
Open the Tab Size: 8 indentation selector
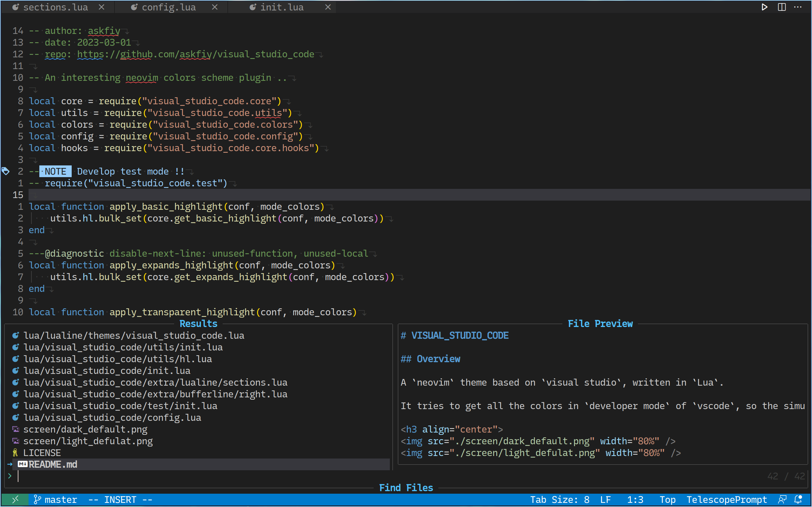pos(559,500)
